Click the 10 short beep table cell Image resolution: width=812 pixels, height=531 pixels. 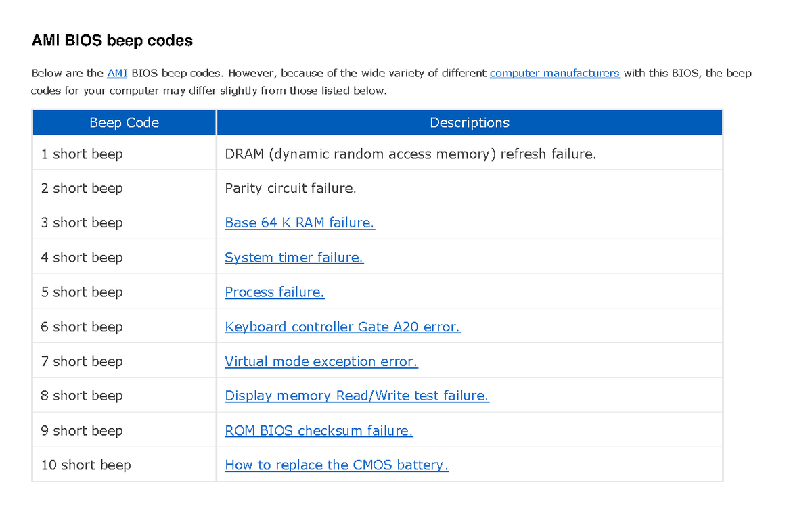pyautogui.click(x=86, y=465)
